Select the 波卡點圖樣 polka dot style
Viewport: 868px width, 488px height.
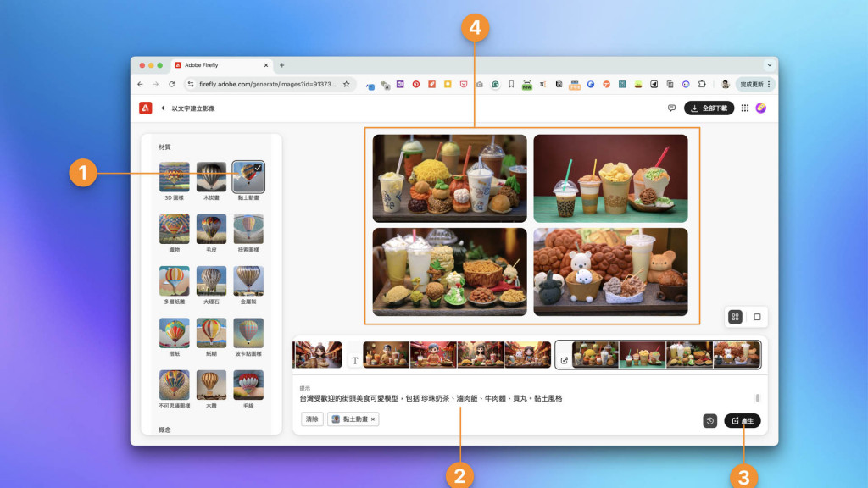click(248, 332)
